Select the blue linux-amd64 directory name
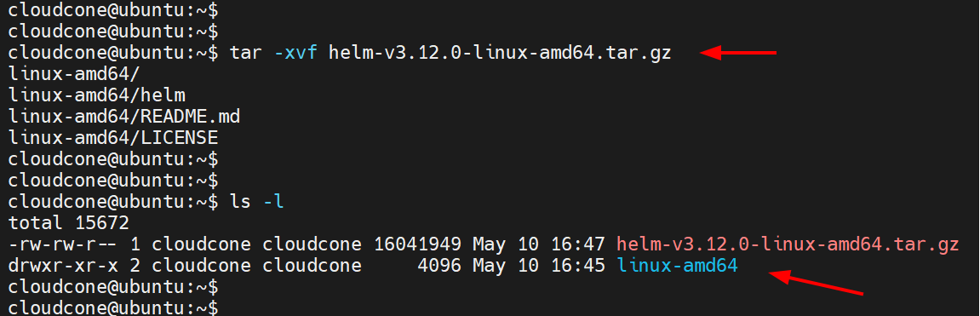The height and width of the screenshot is (316, 980). (678, 266)
